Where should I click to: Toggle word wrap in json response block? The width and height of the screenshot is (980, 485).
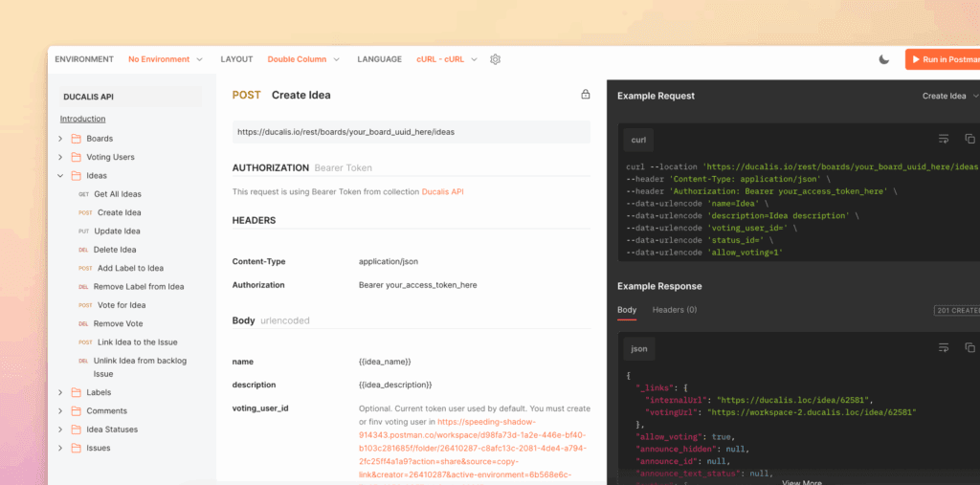pos(944,347)
